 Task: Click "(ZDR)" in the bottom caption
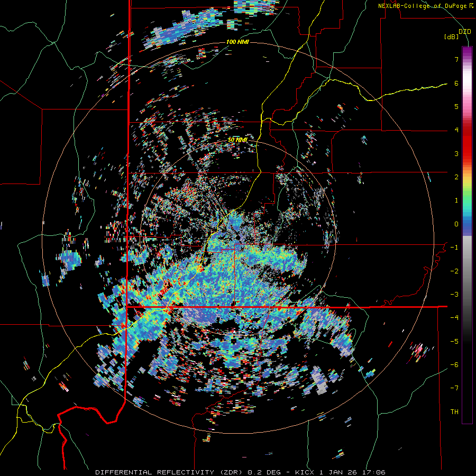click(231, 472)
